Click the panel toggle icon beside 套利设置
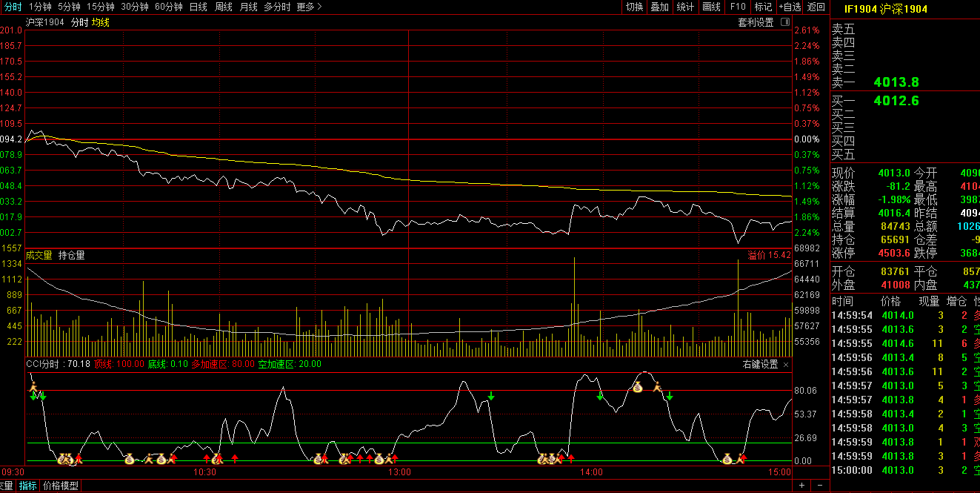The image size is (980, 493). pyautogui.click(x=784, y=22)
